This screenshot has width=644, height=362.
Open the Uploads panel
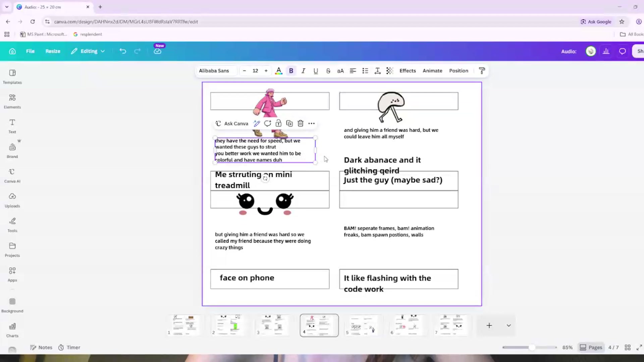click(12, 200)
